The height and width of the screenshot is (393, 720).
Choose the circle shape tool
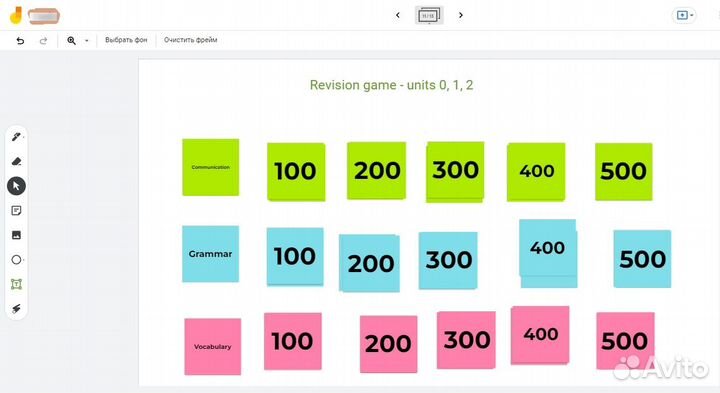(16, 260)
